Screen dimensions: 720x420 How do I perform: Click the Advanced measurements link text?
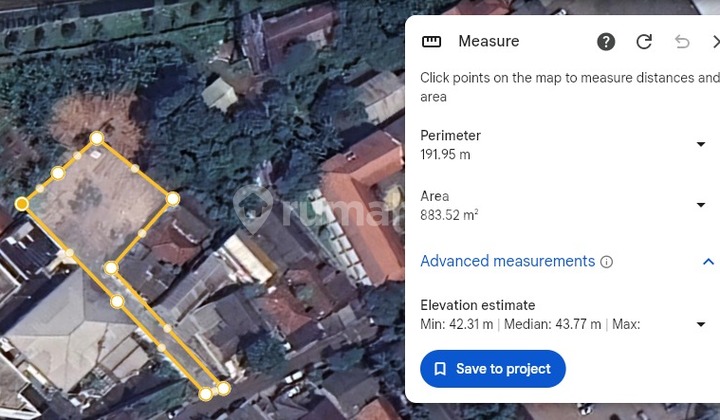(507, 261)
